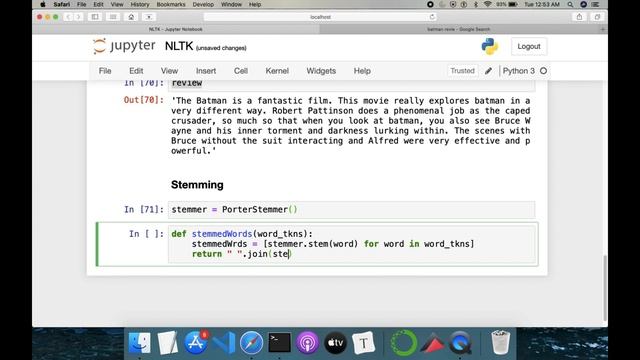Click the Trusted notebook button
The height and width of the screenshot is (360, 640).
[x=462, y=71]
